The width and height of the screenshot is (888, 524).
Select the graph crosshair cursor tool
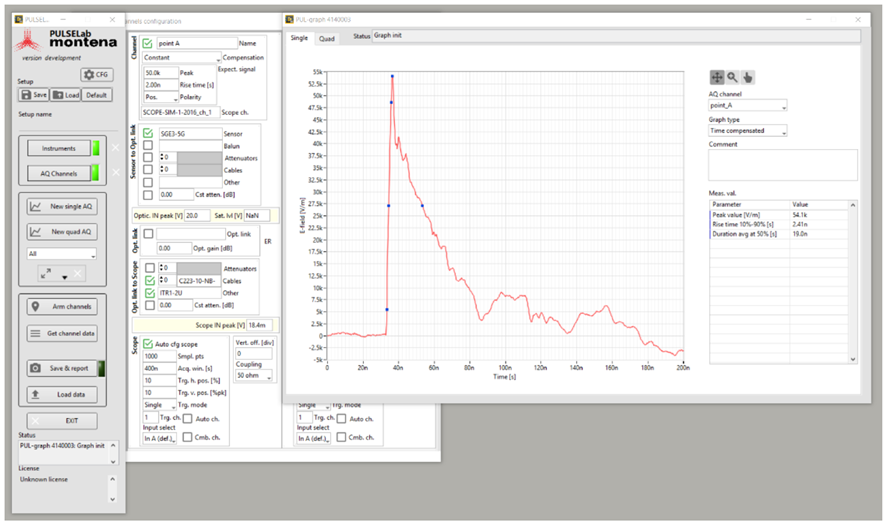[717, 77]
